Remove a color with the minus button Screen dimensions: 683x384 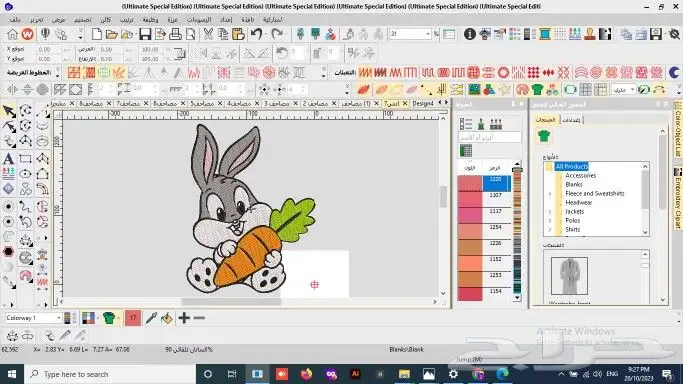pyautogui.click(x=199, y=318)
